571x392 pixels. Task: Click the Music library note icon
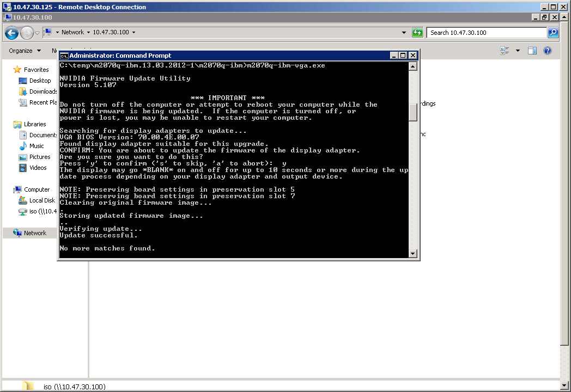22,146
